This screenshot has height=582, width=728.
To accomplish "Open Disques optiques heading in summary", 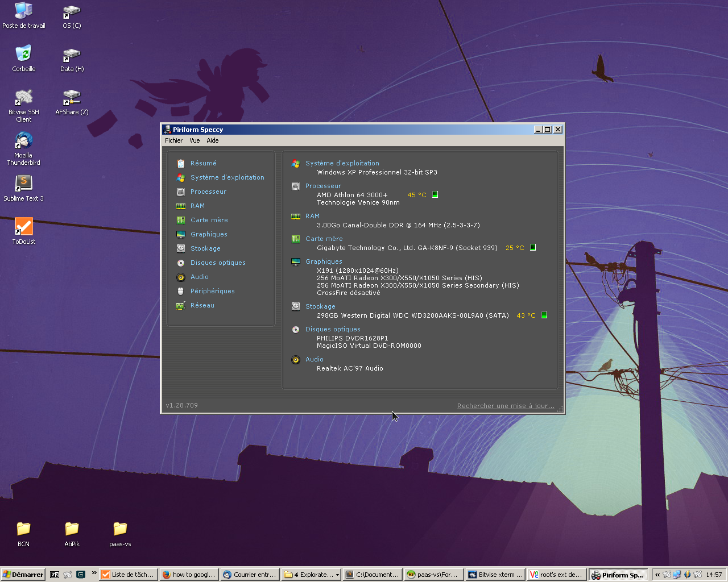I will pyautogui.click(x=333, y=329).
